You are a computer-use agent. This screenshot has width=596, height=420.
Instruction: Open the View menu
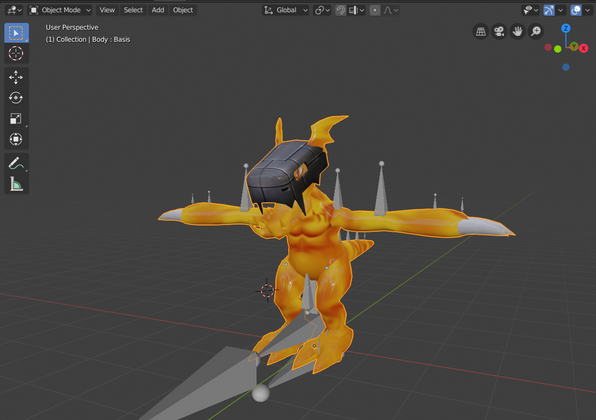(x=107, y=10)
